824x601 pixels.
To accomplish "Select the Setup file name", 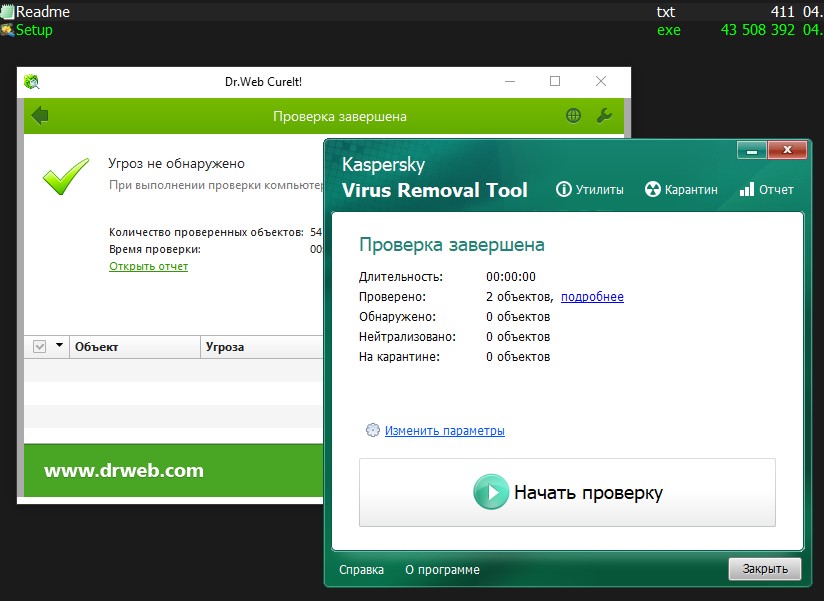I will 34,30.
